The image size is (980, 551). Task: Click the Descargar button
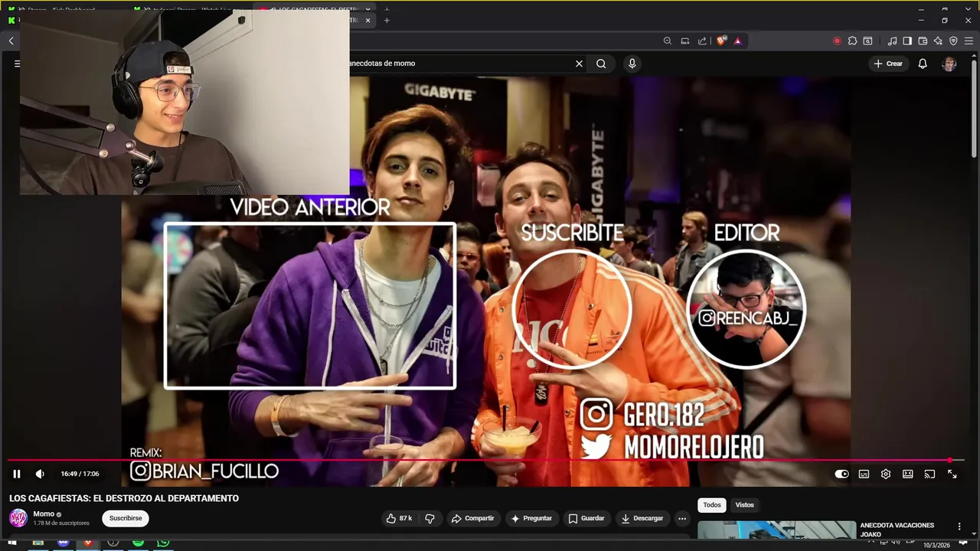(642, 518)
